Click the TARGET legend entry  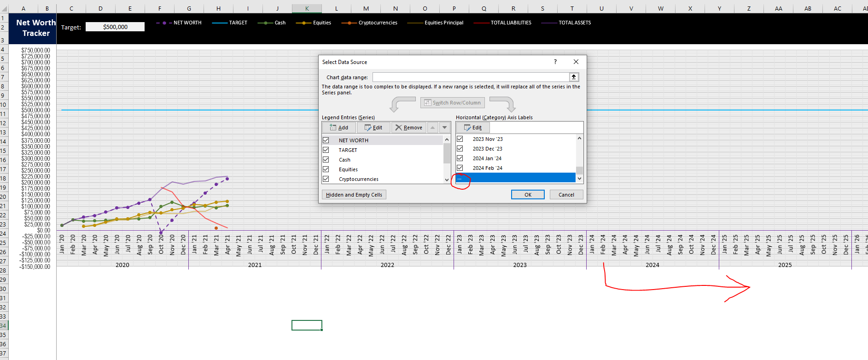(x=230, y=23)
